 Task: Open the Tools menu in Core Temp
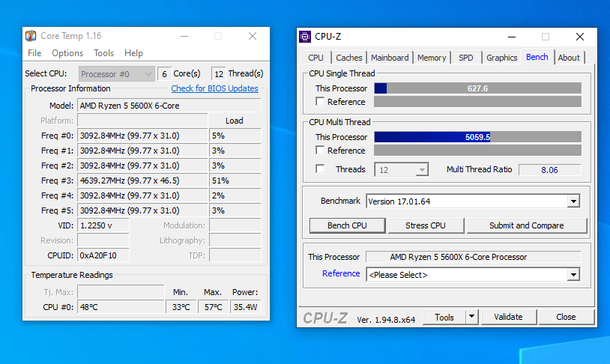[x=103, y=53]
